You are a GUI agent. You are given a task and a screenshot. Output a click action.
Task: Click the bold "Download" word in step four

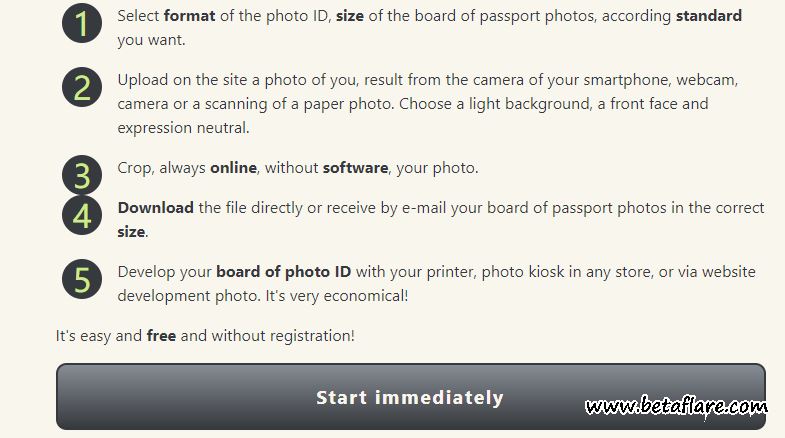(x=155, y=208)
